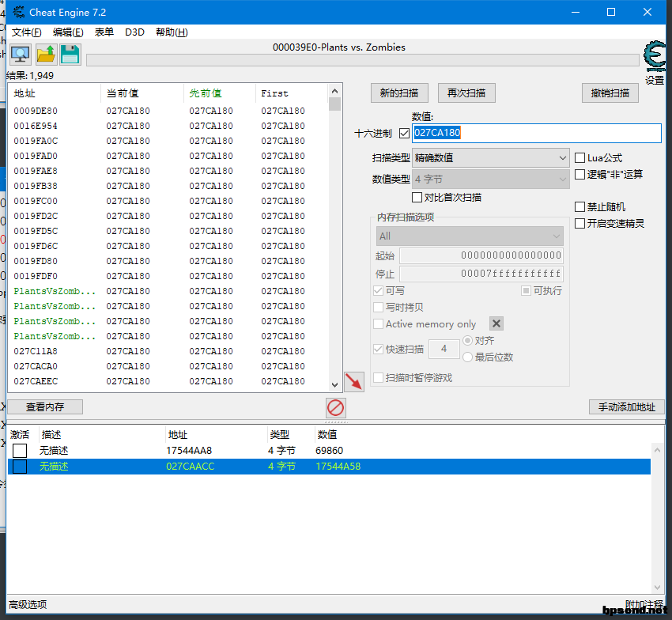This screenshot has height=620, width=672.
Task: Enable 禁止随机 checkbox
Action: (x=580, y=206)
